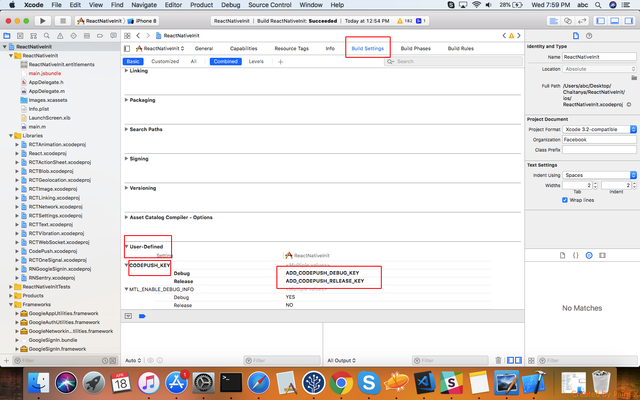This screenshot has width=640, height=400.
Task: Open the Project navigator folder icon
Action: (7, 36)
